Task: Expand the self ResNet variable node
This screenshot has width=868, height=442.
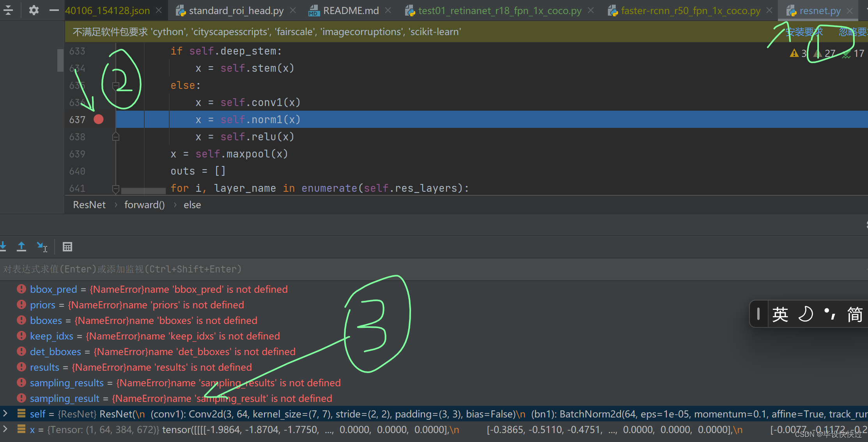Action: [5, 414]
